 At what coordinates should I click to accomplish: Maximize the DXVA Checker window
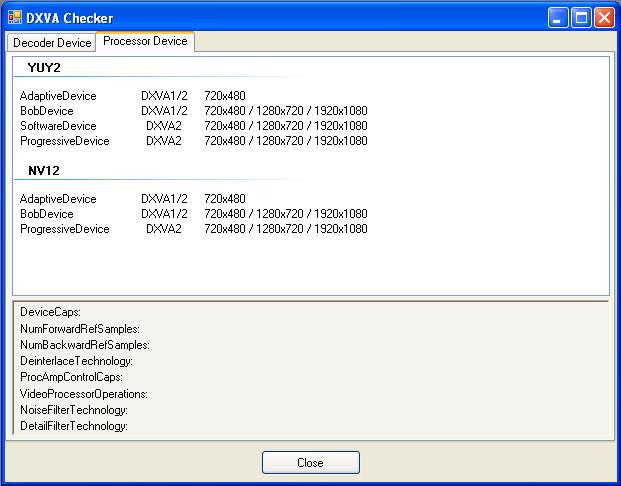click(x=581, y=18)
